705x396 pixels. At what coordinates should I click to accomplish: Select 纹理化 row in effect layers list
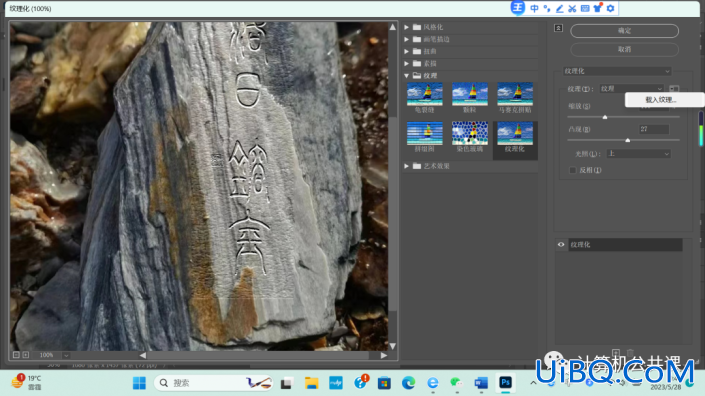625,245
